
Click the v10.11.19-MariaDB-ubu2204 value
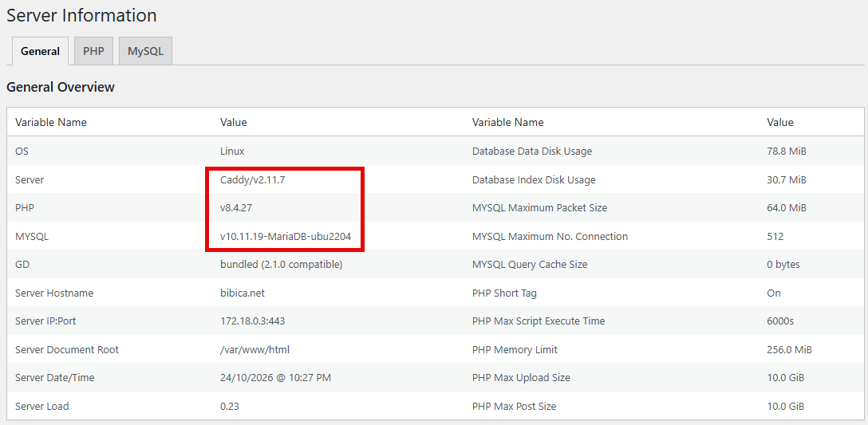[285, 237]
